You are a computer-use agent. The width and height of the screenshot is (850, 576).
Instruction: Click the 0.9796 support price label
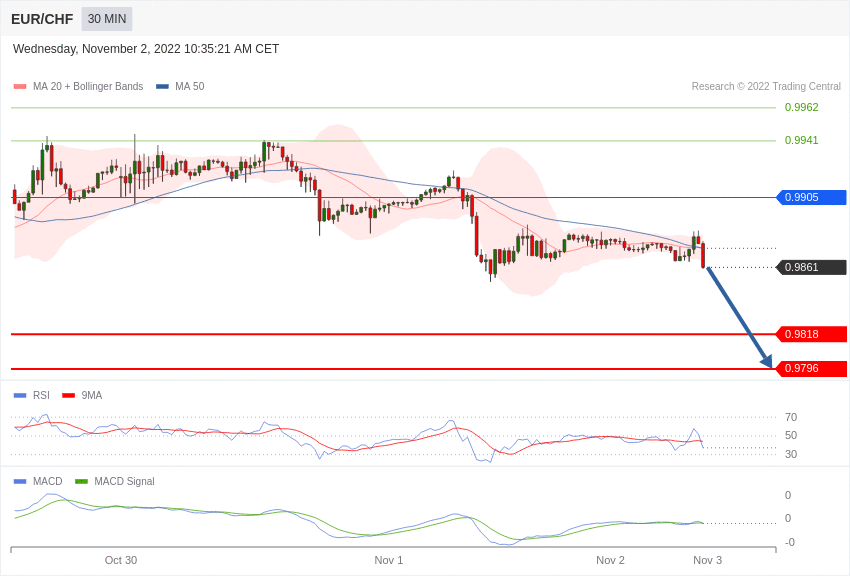click(x=811, y=368)
